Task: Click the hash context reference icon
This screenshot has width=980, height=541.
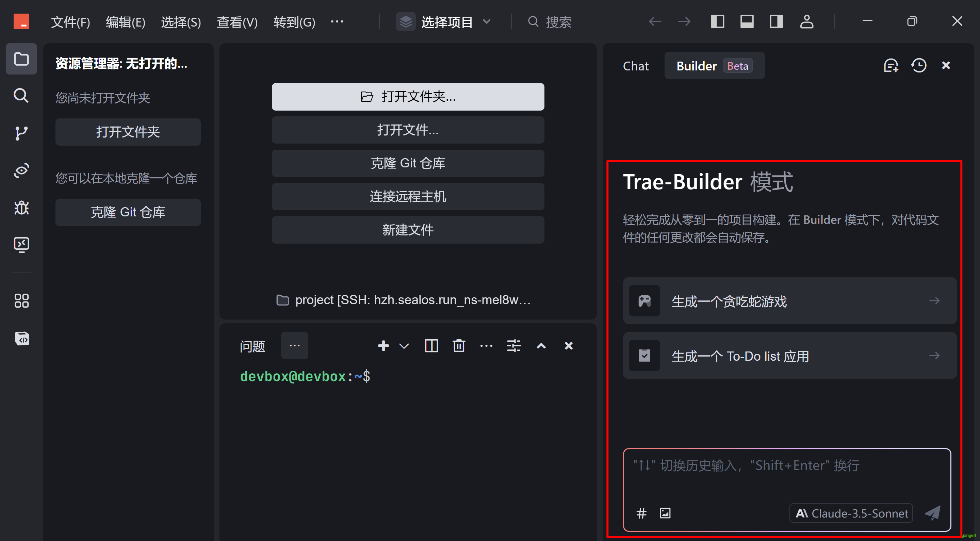Action: [x=641, y=513]
